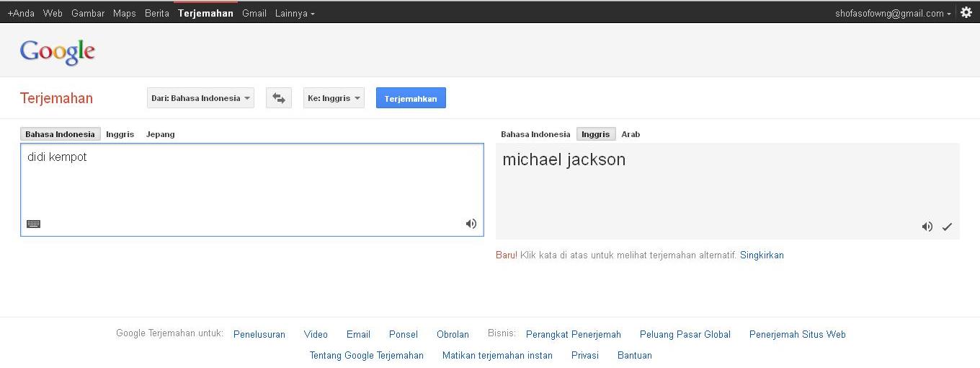Open Berita in the top bar

coord(157,13)
